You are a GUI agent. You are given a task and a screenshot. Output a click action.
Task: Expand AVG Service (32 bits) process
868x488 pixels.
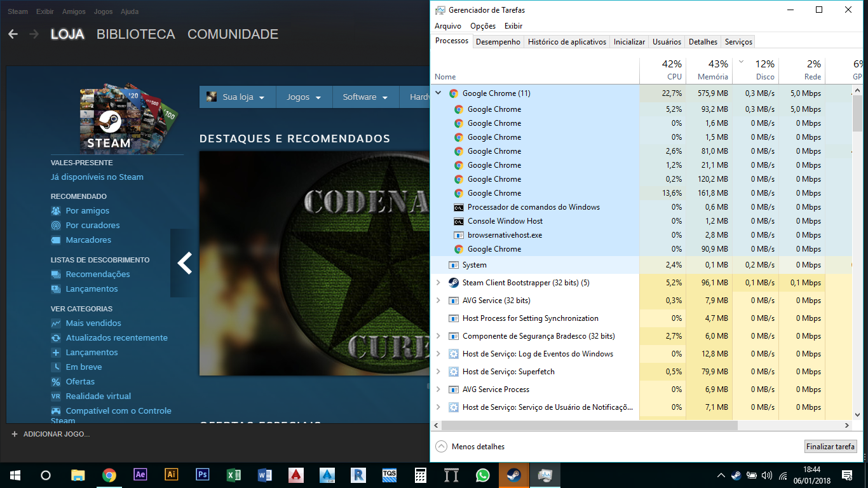tap(438, 301)
